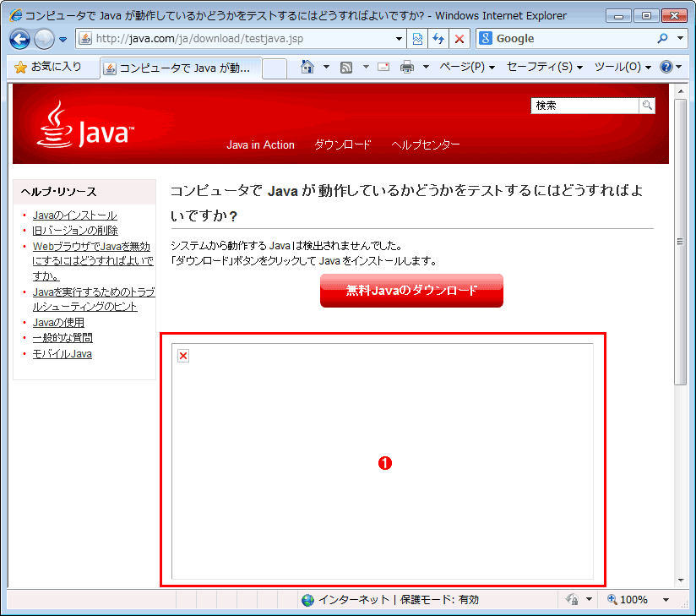
Task: Click the 無料Javaのダウンロード button
Action: (x=411, y=291)
